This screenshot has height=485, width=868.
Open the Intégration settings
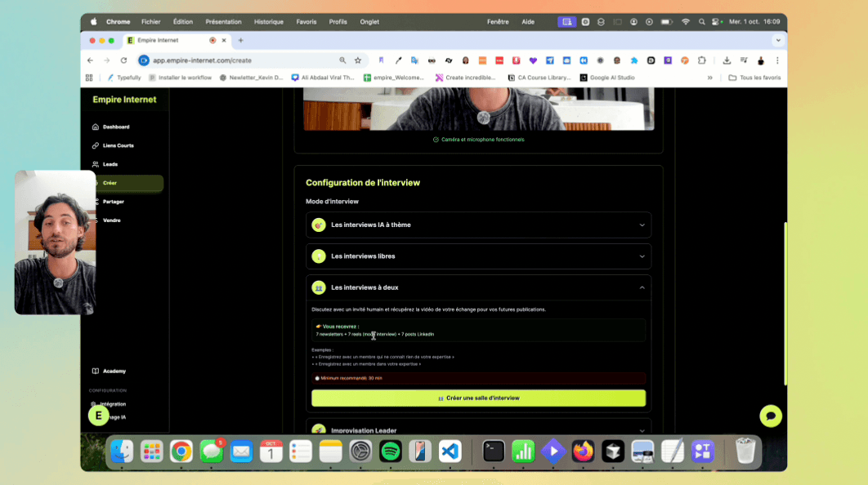coord(115,403)
